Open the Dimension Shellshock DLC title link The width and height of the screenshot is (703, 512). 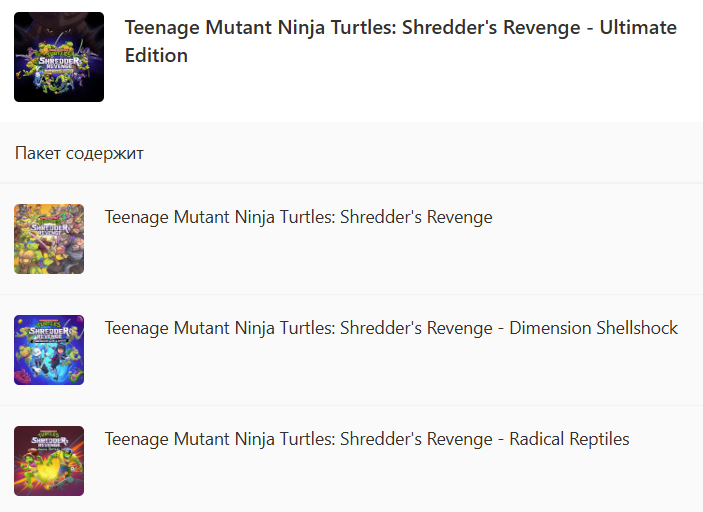[x=391, y=328]
